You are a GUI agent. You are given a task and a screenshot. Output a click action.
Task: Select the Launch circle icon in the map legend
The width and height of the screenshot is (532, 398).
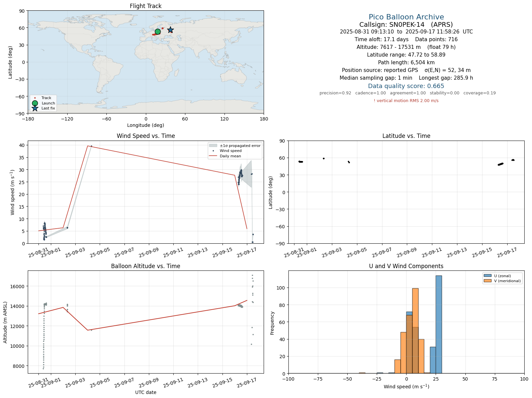[x=35, y=103]
